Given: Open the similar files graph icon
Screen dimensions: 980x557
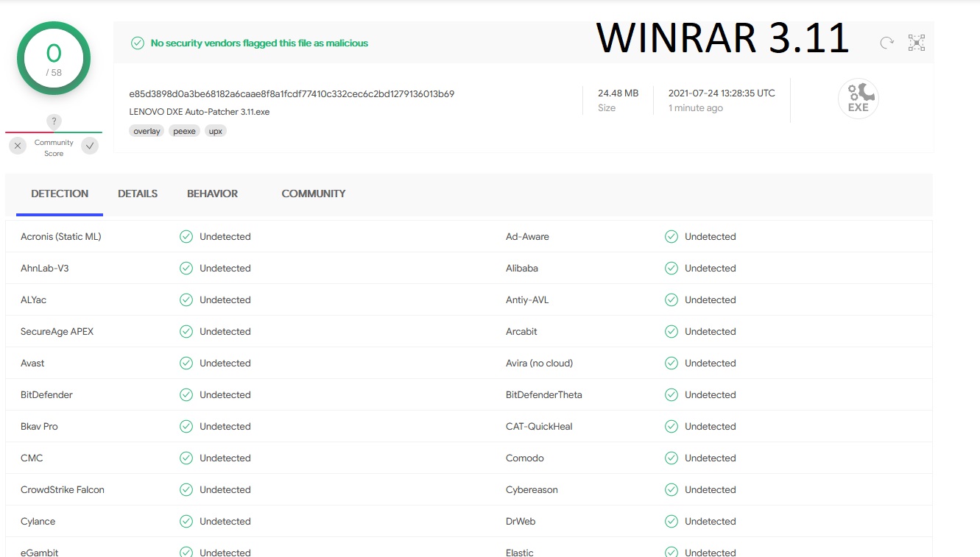Looking at the screenshot, I should tap(917, 43).
